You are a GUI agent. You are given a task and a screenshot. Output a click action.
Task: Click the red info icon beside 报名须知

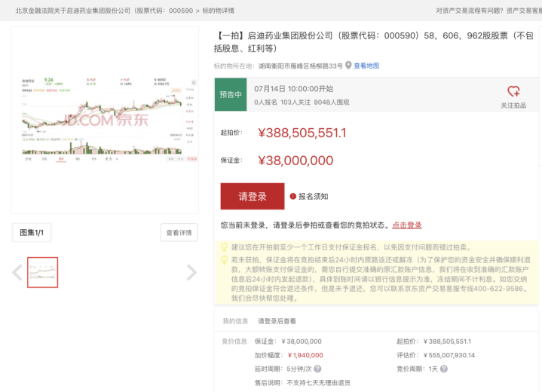(x=292, y=197)
